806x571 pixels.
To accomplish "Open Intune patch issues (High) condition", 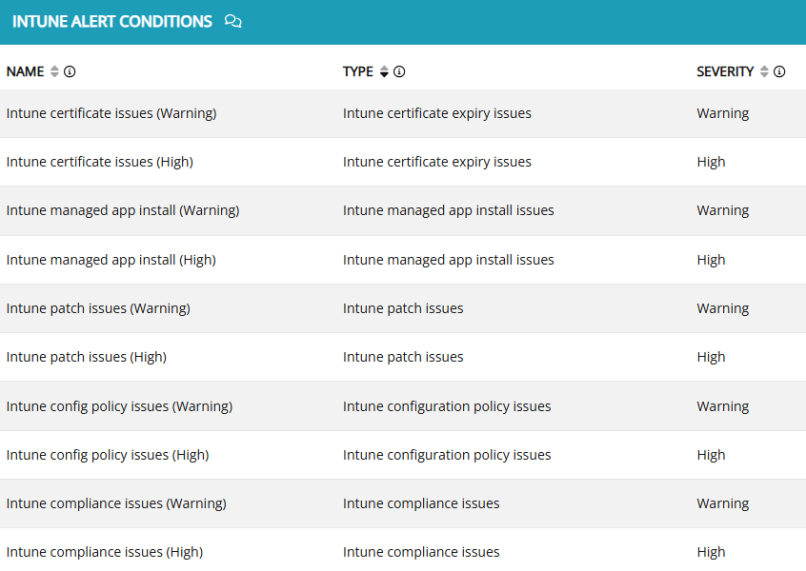I will 86,357.
